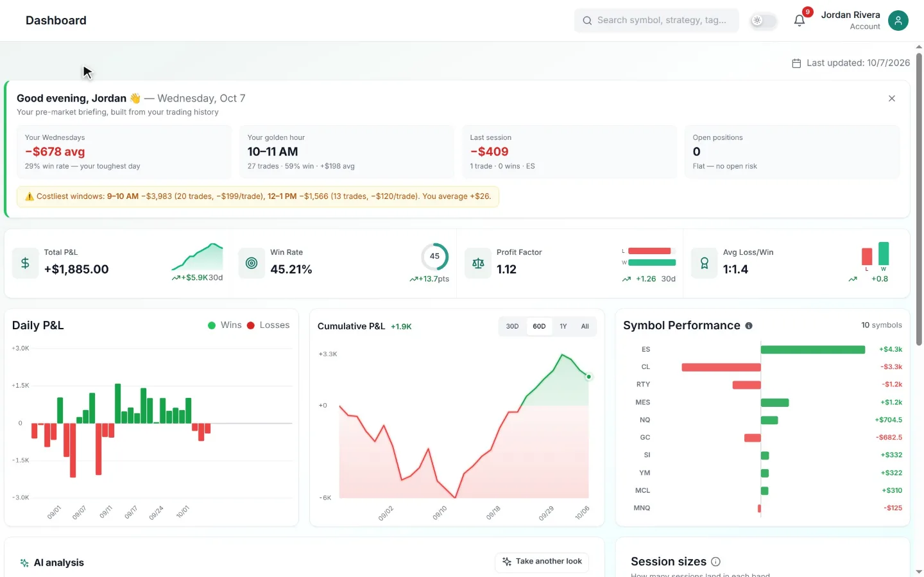Click the Avg Loss/Win award icon
Screen dimensions: 924x577
(705, 263)
